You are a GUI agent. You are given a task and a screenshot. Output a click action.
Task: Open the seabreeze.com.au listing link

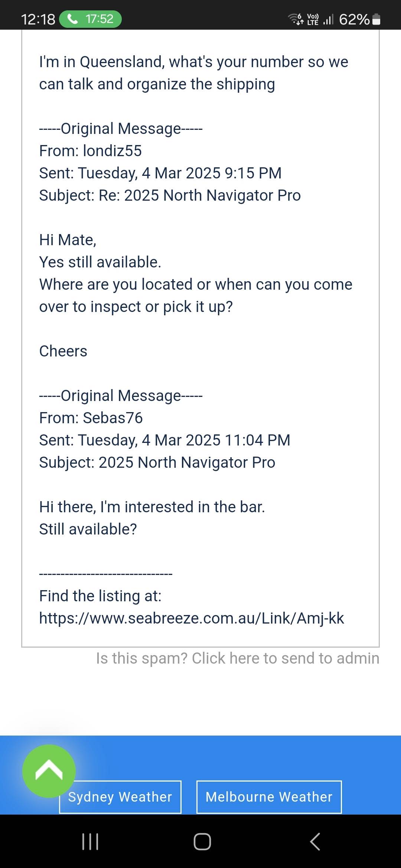point(192,618)
